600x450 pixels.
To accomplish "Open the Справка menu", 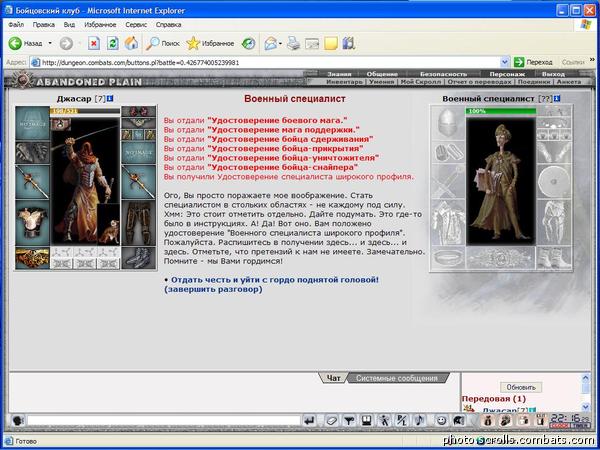I will coord(168,24).
